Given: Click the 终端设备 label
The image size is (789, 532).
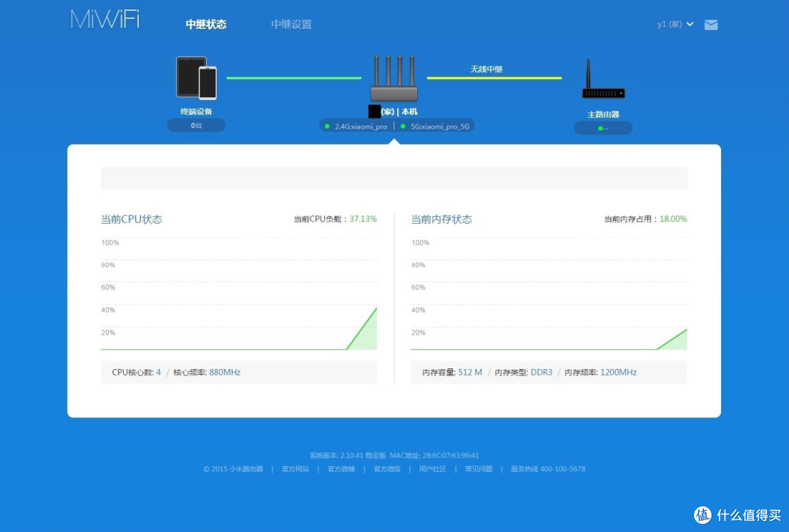Looking at the screenshot, I should coord(197,111).
